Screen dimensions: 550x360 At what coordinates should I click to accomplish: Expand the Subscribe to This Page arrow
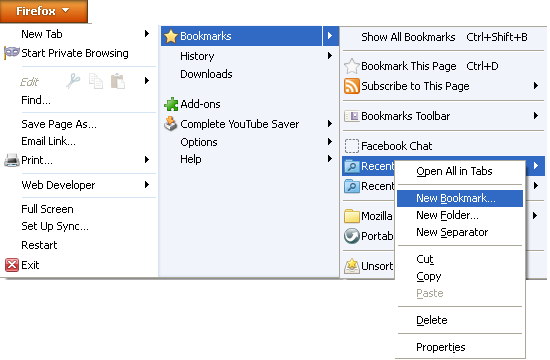(x=536, y=86)
